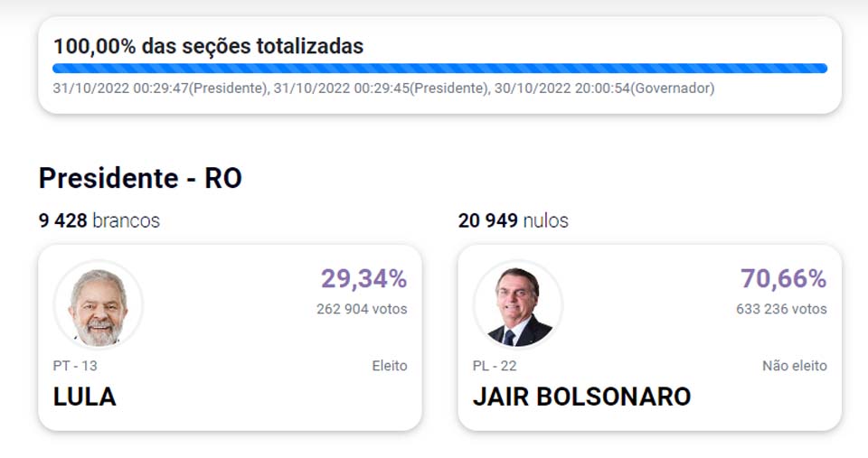
Task: Click the JAIR BOLSONARO candidate name
Action: coord(581,396)
